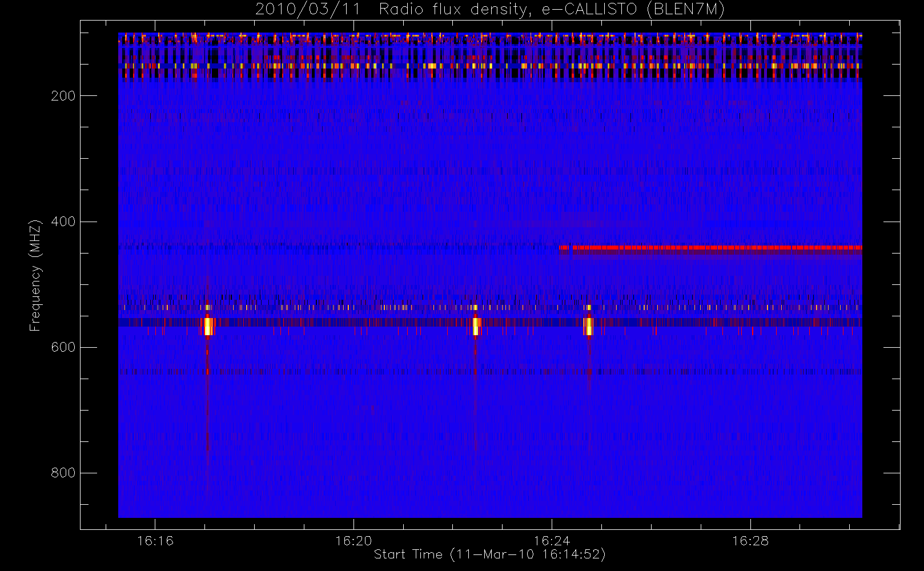
Task: Click the 'Start Time (11-Mar-10 16:14:52)' axis label
Action: pyautogui.click(x=489, y=554)
